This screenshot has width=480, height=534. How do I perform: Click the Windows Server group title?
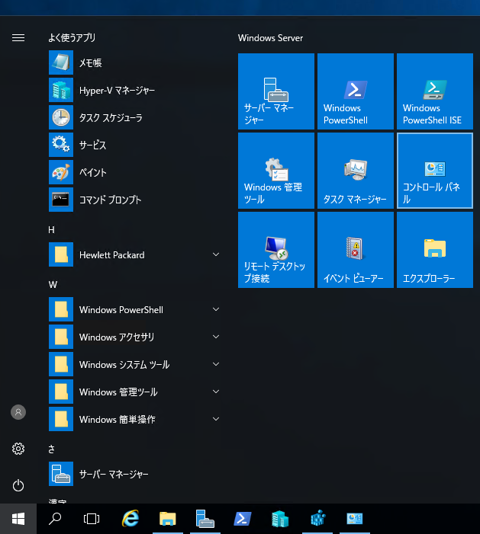(270, 38)
